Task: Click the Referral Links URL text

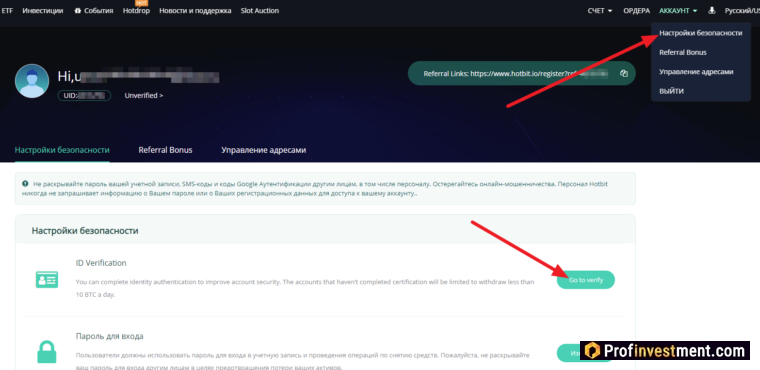Action: (x=515, y=74)
